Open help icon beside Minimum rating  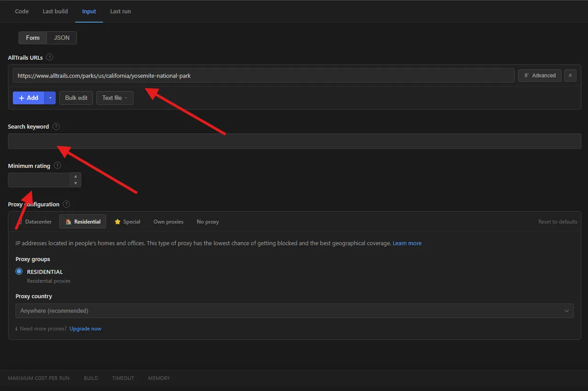point(57,166)
